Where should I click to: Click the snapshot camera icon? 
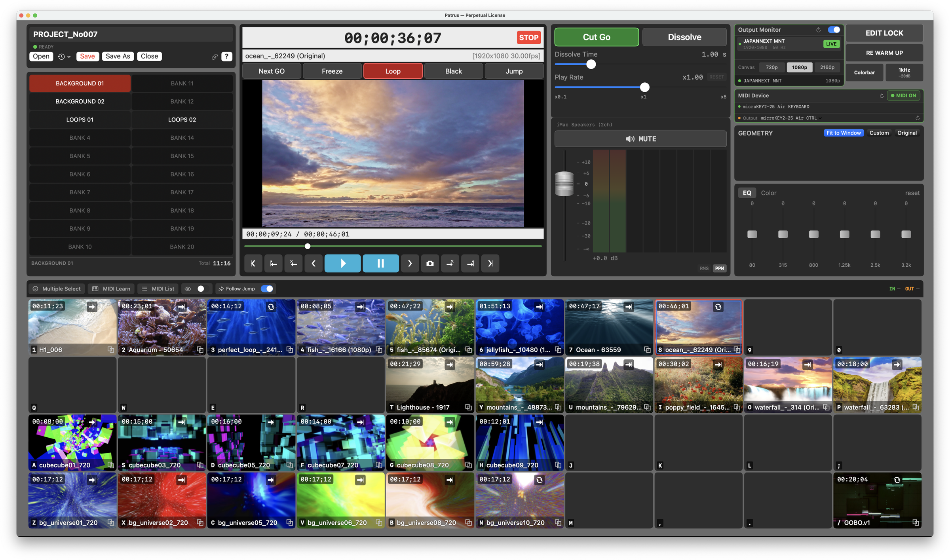tap(430, 264)
